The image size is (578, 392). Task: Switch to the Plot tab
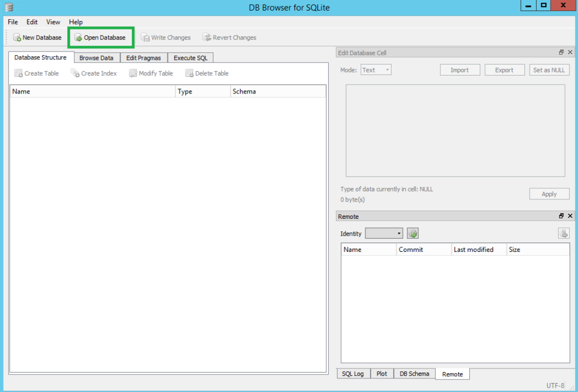tap(382, 374)
